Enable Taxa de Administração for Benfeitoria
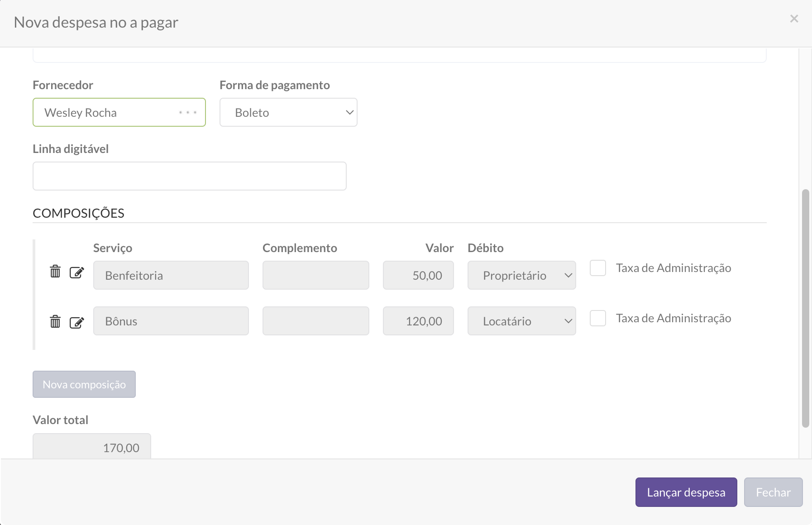 pos(597,268)
